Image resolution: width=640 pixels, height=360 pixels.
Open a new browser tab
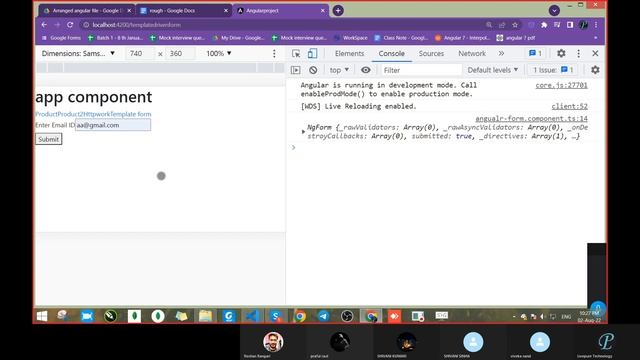click(x=338, y=11)
